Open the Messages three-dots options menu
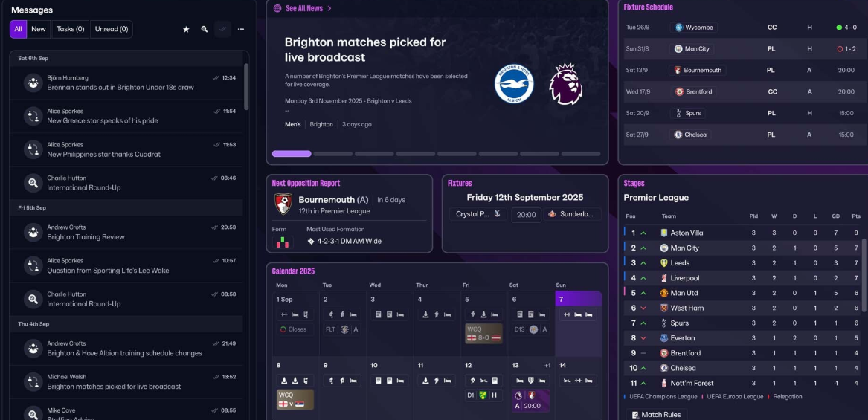The width and height of the screenshot is (868, 420). pos(241,29)
